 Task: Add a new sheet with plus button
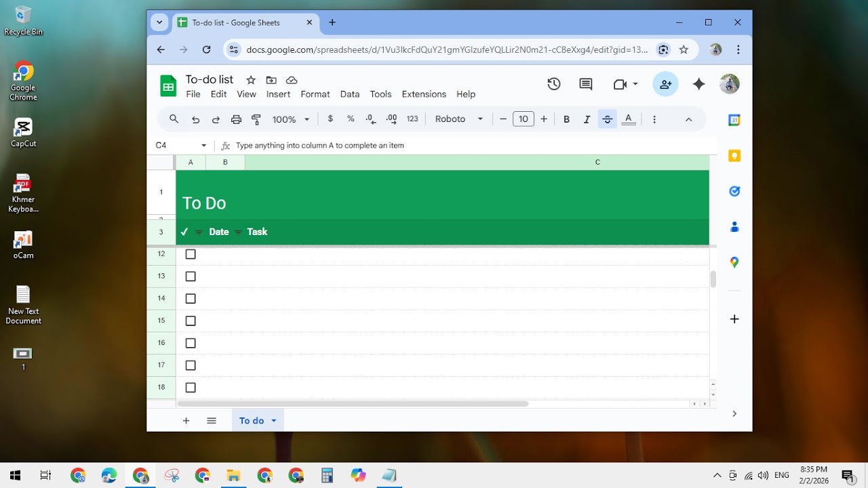[186, 421]
